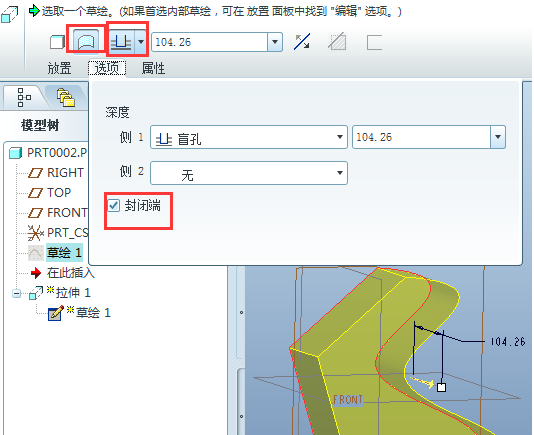
Task: Toggle the remove material icon
Action: point(337,42)
